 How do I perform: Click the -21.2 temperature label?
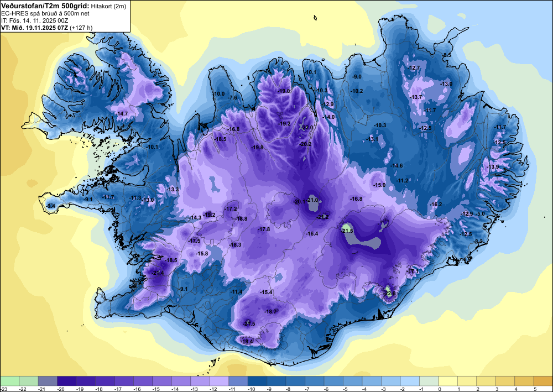(x=322, y=217)
